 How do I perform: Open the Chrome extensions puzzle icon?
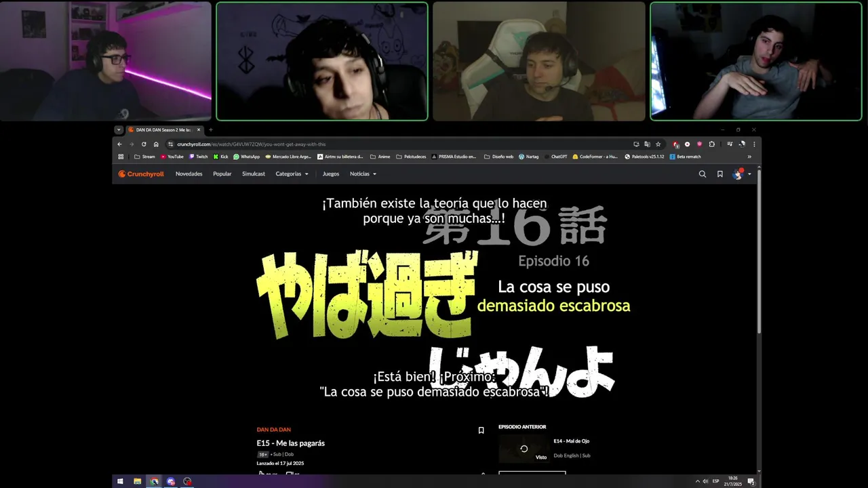tap(711, 144)
